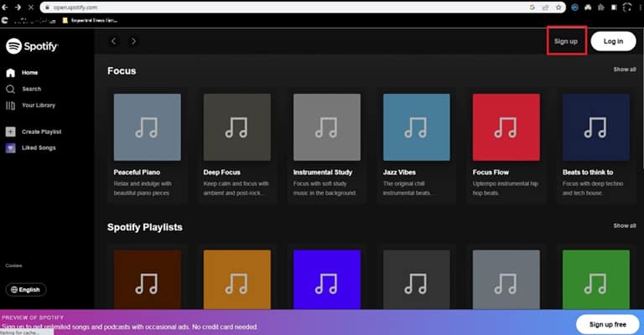Click the Peaceful Piano title text
The image size is (644, 335).
[x=137, y=173]
